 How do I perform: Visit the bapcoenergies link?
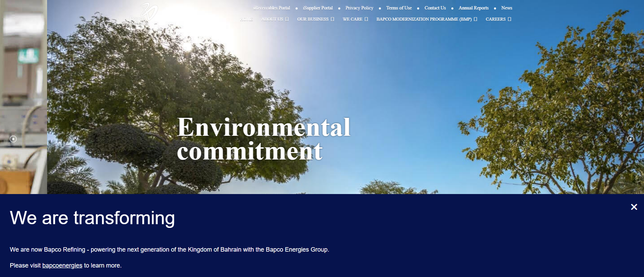coord(62,265)
